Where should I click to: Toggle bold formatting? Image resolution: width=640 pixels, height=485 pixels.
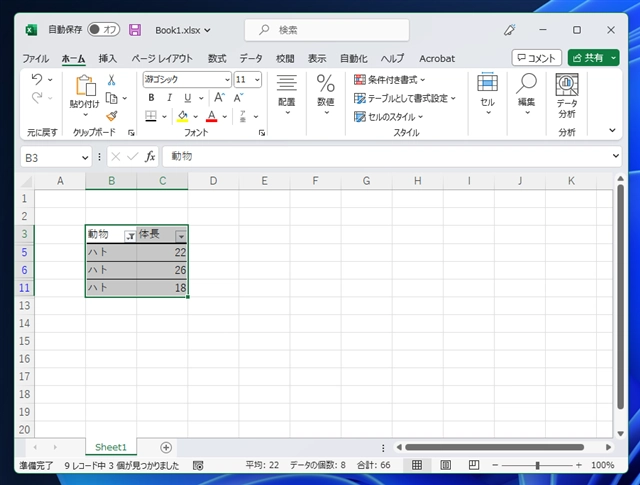point(151,98)
